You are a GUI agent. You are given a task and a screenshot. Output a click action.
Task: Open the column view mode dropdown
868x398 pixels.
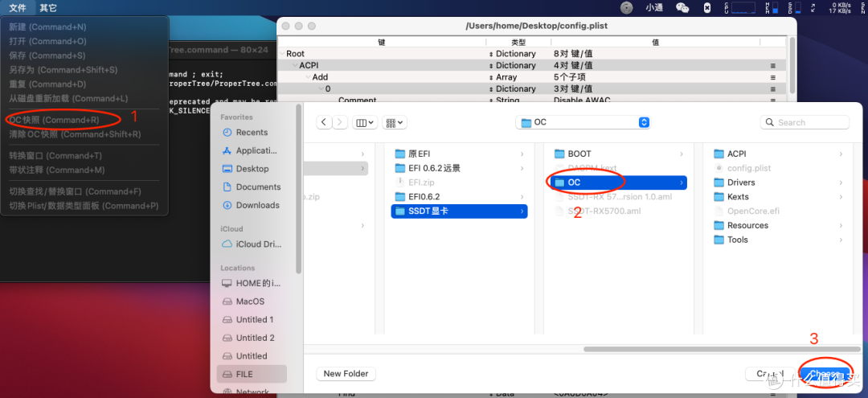point(365,122)
